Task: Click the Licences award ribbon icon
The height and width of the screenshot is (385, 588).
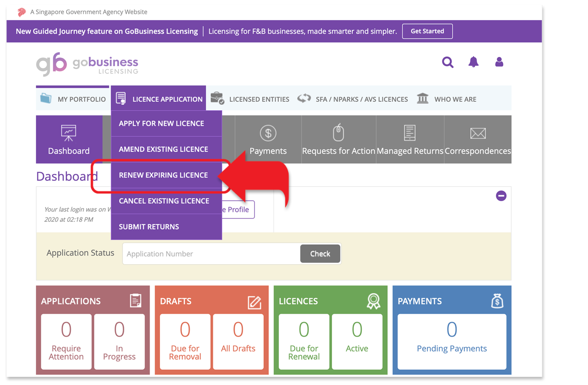Action: pos(374,301)
